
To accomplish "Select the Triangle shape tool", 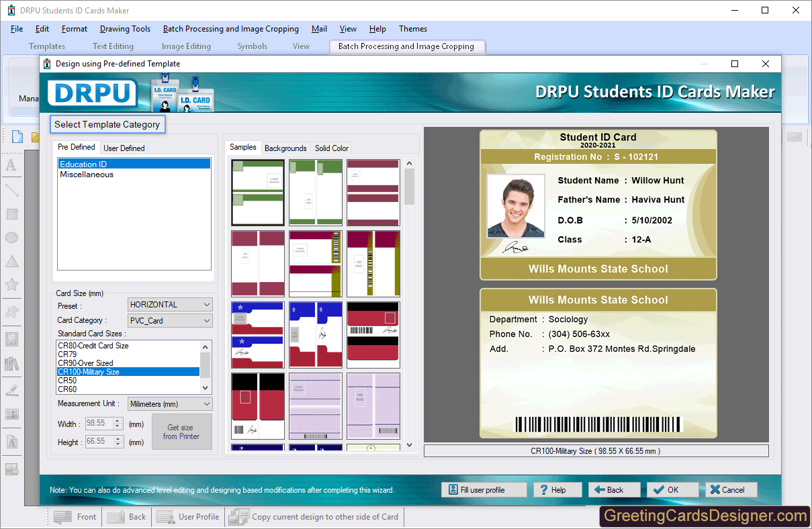I will pos(11,259).
